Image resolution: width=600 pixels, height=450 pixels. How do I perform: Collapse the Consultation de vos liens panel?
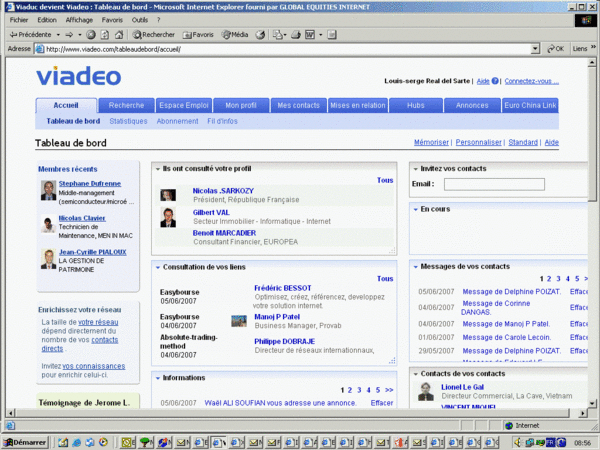click(158, 267)
